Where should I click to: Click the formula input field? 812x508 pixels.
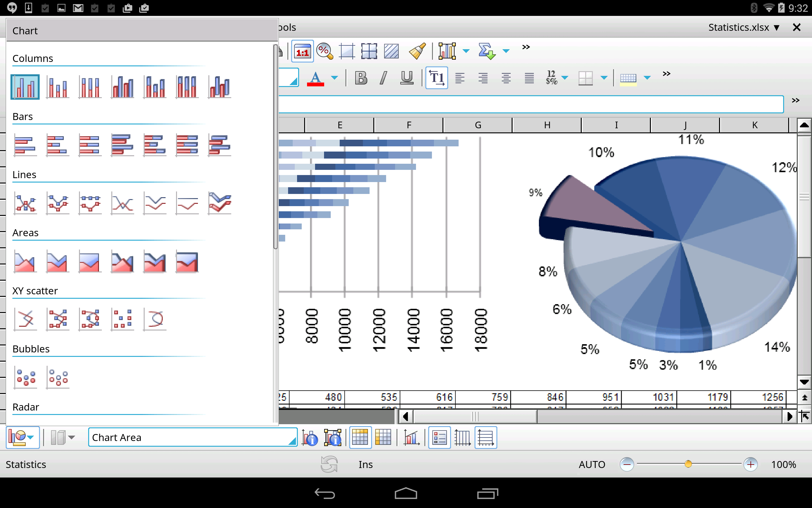[x=531, y=104]
